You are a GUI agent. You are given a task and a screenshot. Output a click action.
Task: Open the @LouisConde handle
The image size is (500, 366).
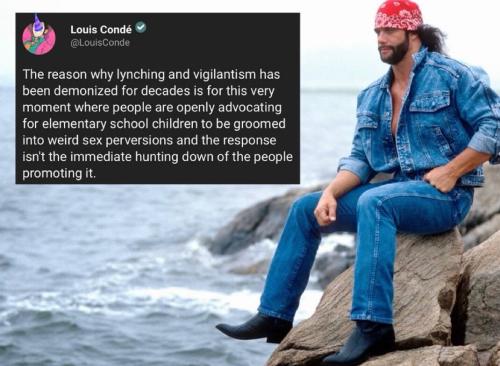click(x=100, y=43)
